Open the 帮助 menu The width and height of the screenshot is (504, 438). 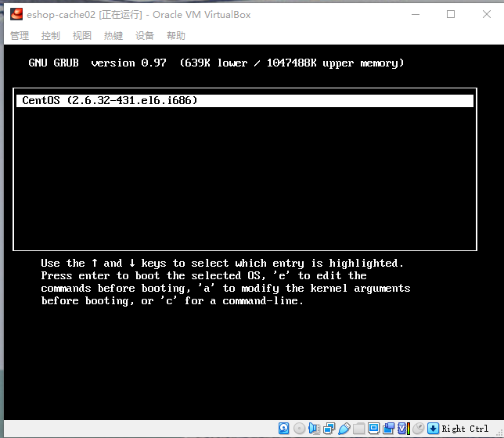pos(176,35)
